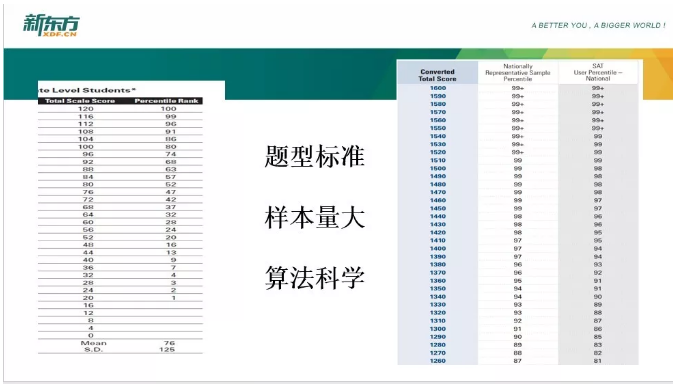The image size is (673, 387).
Task: Select score 104 in Total Scale Score column
Action: click(86, 139)
